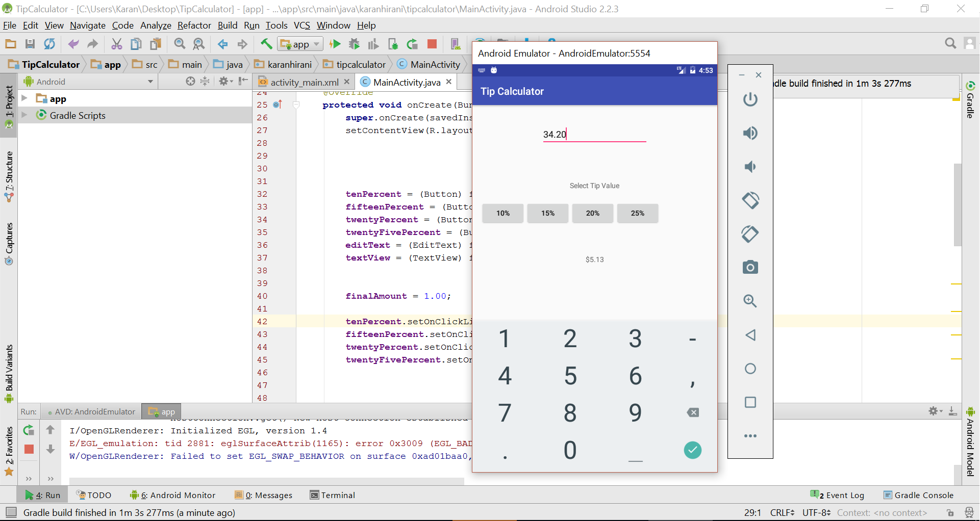Tap the 20% tip button
This screenshot has width=980, height=521.
pyautogui.click(x=593, y=213)
